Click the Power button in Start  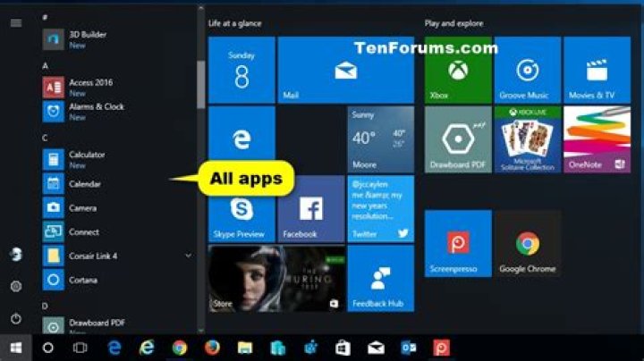tap(15, 318)
